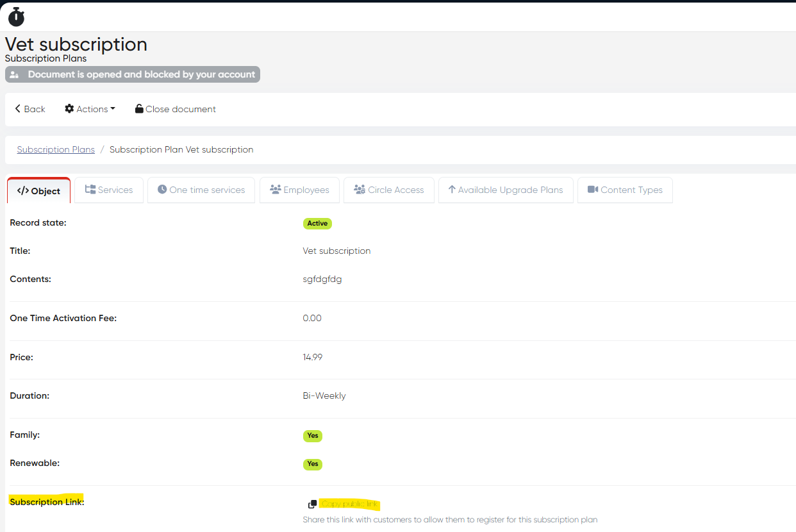Click the unlock icon beside Close document
Screen dimensions: 796x532
click(x=139, y=109)
